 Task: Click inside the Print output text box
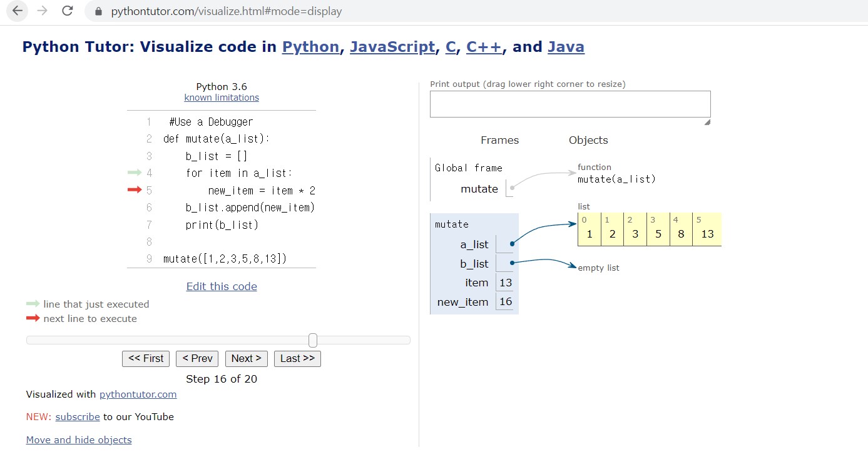click(570, 104)
